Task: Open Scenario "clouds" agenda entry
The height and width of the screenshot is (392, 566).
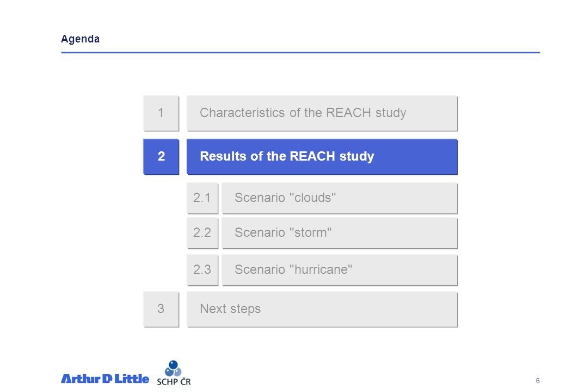Action: 340,198
